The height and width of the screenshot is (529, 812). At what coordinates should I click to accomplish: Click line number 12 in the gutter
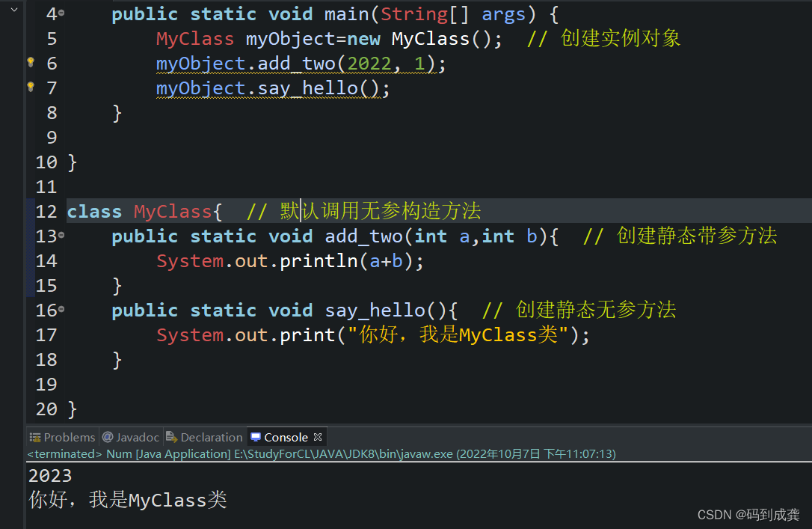[x=46, y=211]
